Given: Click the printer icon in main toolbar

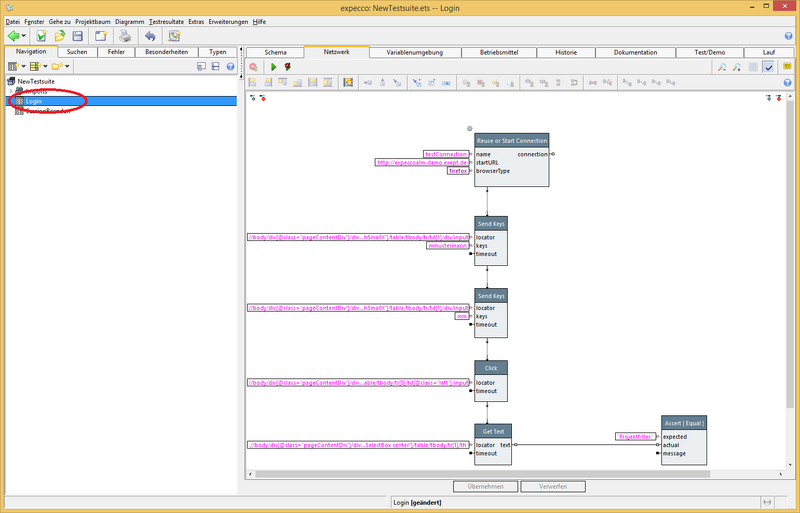Looking at the screenshot, I should coord(125,36).
